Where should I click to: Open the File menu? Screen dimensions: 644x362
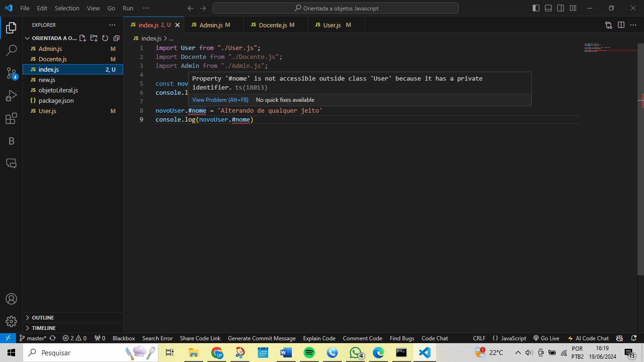[25, 8]
